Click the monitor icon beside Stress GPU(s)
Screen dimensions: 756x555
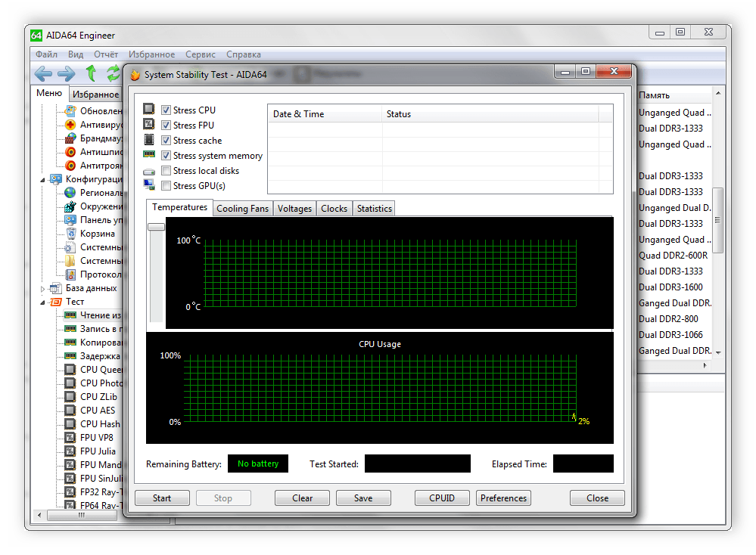(x=149, y=184)
